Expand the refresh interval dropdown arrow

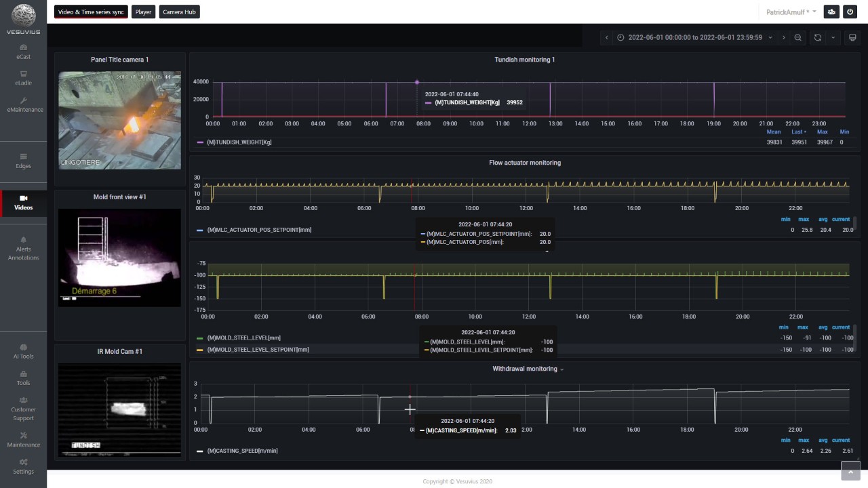(833, 38)
